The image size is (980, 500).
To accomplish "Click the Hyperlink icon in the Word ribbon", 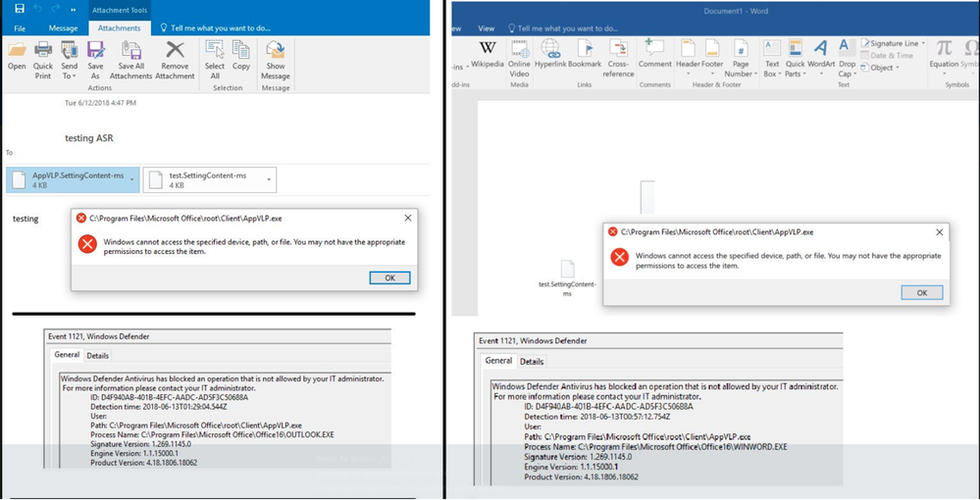I will pos(550,48).
